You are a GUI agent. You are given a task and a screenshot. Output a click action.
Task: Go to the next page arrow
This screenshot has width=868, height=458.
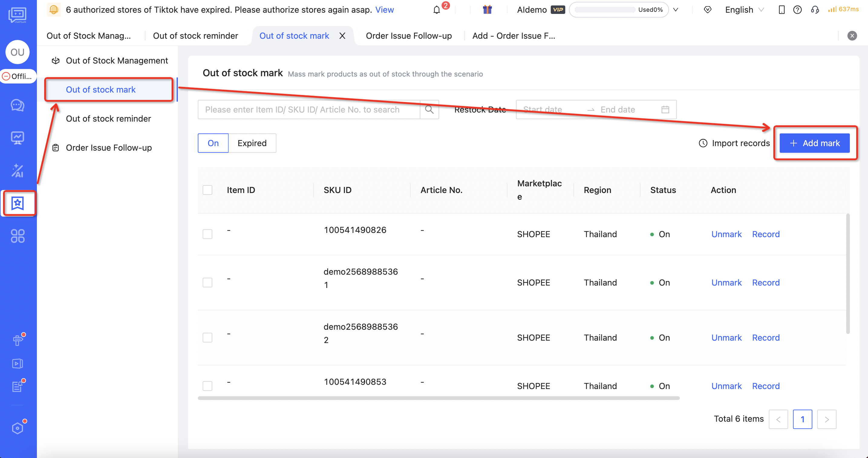tap(827, 419)
